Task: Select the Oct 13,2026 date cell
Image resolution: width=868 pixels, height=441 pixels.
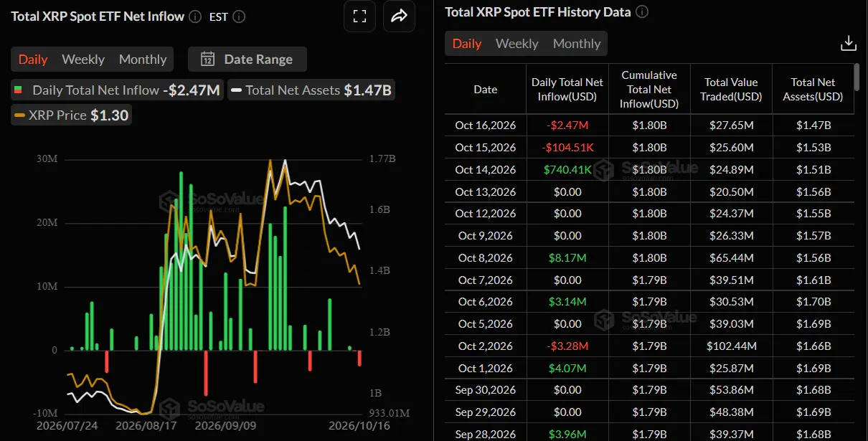Action: tap(486, 191)
